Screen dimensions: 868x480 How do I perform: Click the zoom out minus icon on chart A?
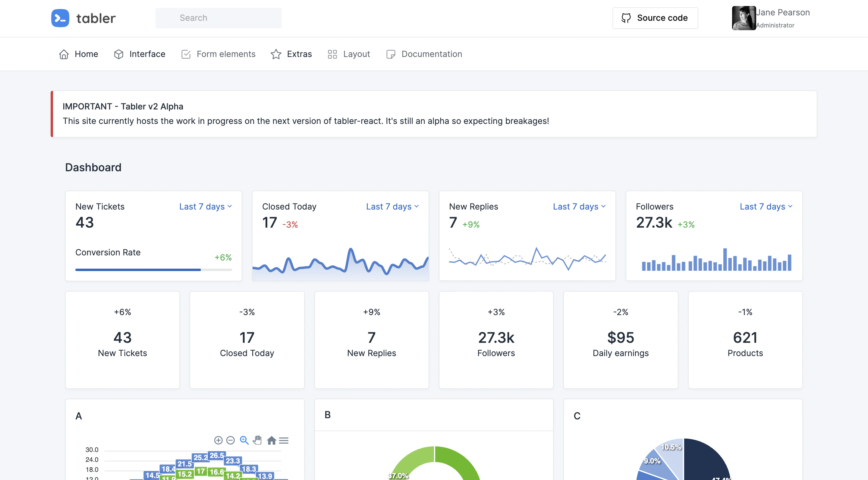[231, 440]
